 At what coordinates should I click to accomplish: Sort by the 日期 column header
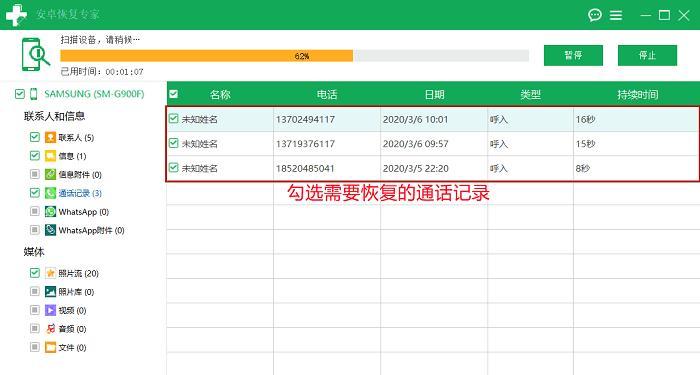tap(434, 95)
